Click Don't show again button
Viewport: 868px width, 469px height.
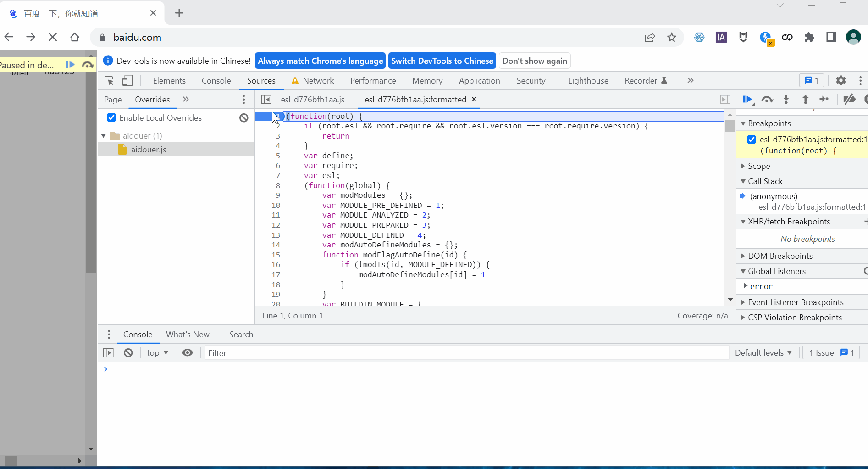(x=535, y=61)
